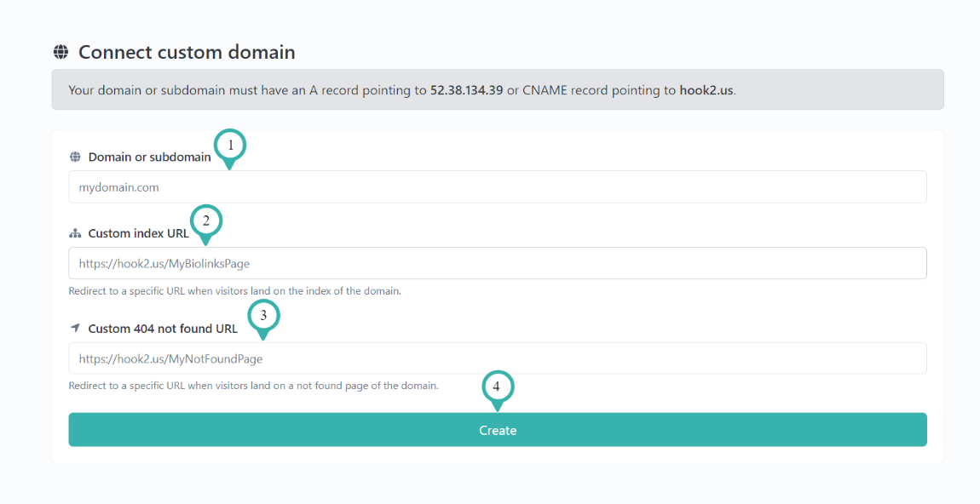Click the Custom 404 not found URL label
Viewport: 980px width, 504px height.
(162, 328)
